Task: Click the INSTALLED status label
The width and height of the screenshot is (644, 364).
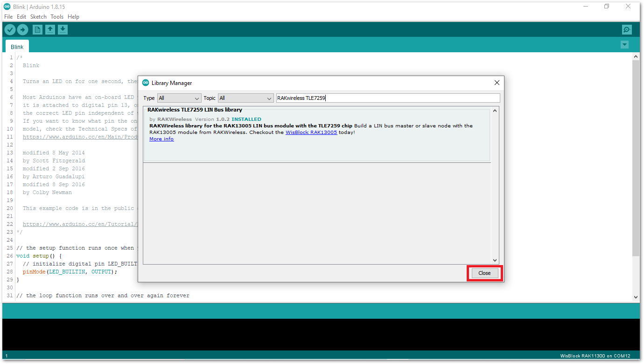Action: pos(246,119)
